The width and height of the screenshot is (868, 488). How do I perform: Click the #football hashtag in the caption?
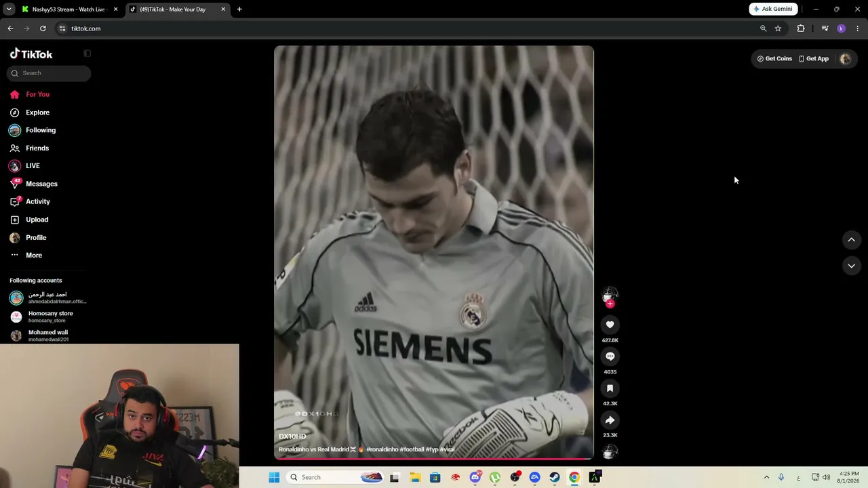click(x=412, y=449)
